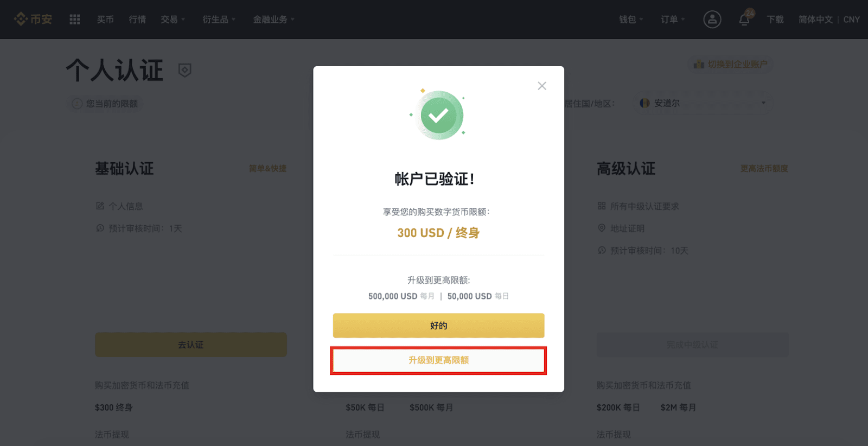This screenshot has height=446, width=868.
Task: Click 升级到更高限额 upgrade button
Action: tap(438, 360)
